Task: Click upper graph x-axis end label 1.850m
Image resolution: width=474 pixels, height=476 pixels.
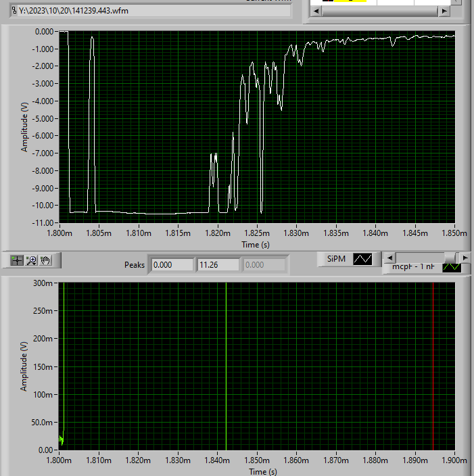Action: (454, 233)
